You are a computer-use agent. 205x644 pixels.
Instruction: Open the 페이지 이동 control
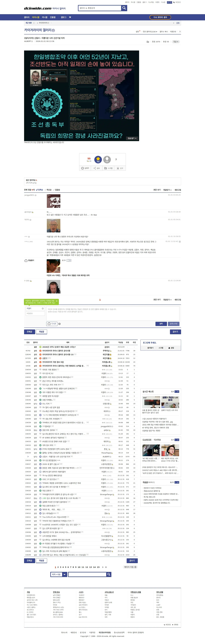point(130,567)
